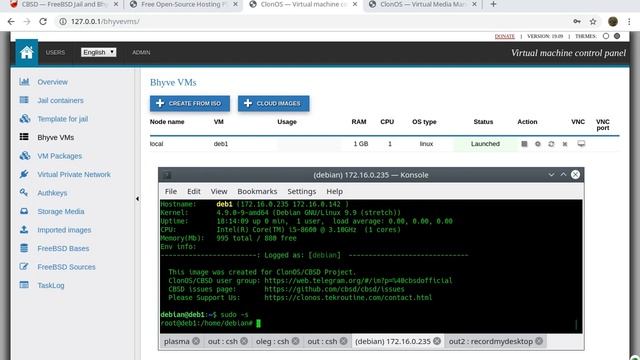Image resolution: width=640 pixels, height=360 pixels.
Task: Open the Konsole Bookmarks menu
Action: 257,191
